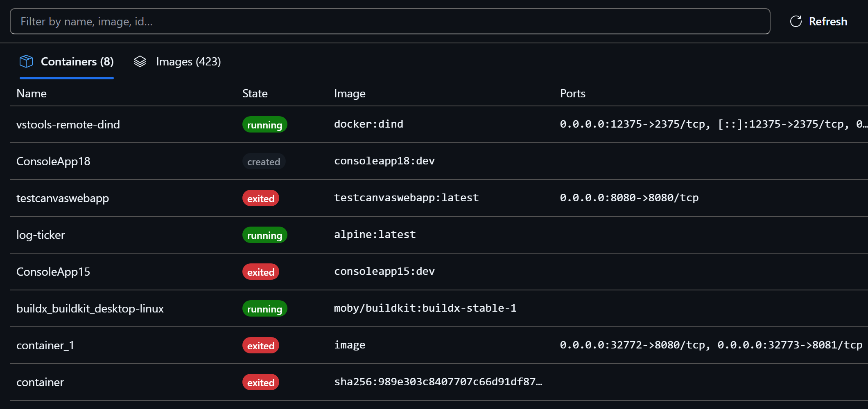
Task: Click the Images layers icon
Action: click(x=140, y=61)
